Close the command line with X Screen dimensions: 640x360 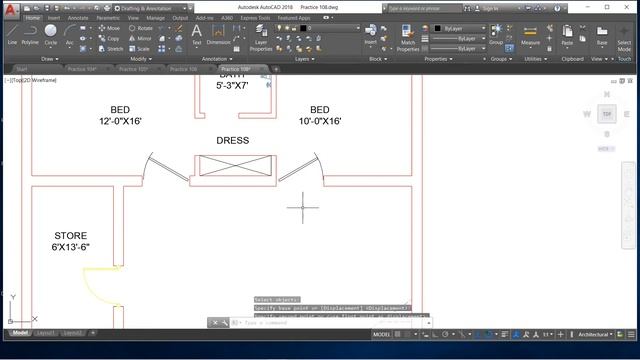215,323
